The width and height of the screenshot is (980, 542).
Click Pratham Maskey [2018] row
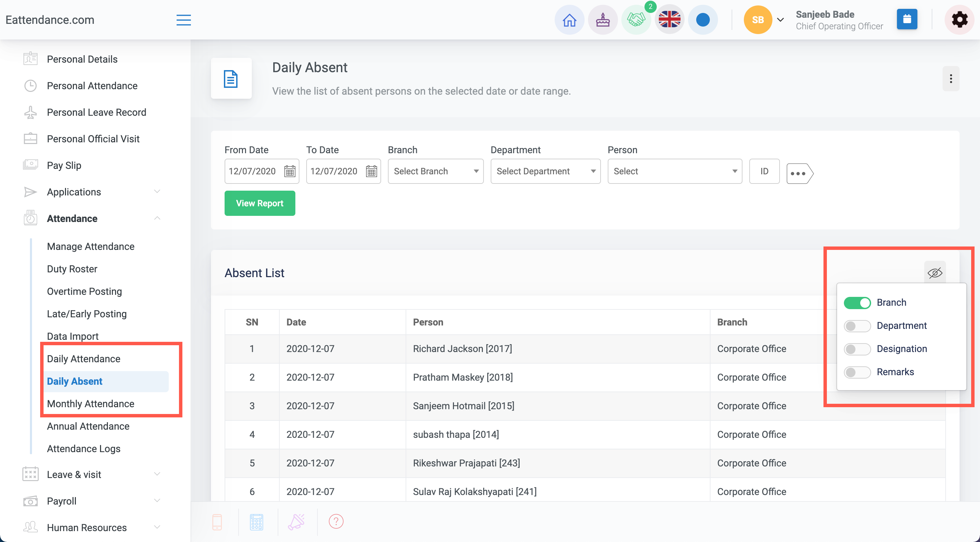[x=585, y=377]
